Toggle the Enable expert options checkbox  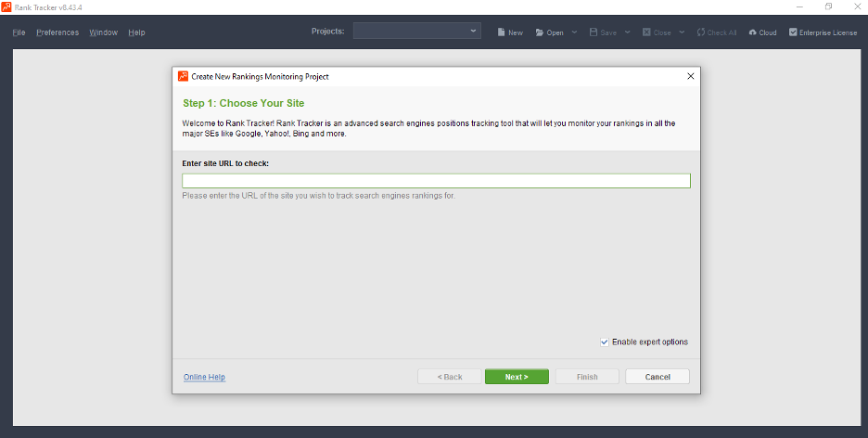(605, 341)
